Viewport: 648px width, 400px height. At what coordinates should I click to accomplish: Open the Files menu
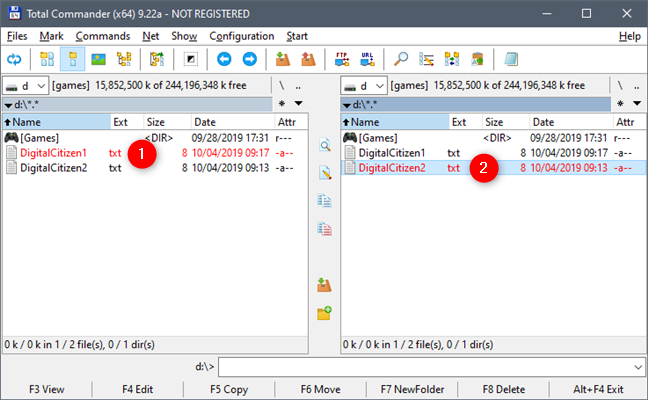(x=17, y=36)
